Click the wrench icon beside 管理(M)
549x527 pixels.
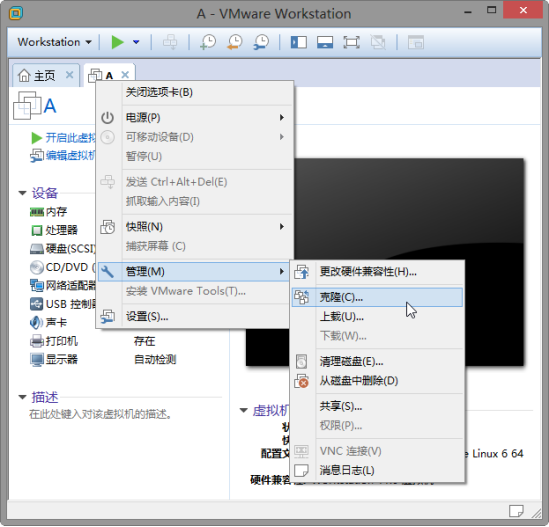(107, 272)
